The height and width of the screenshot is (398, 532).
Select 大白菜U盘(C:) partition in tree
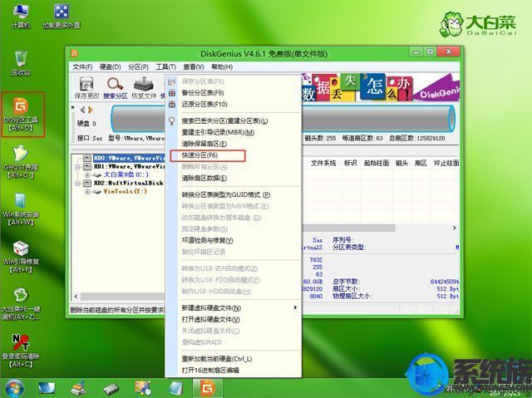pyautogui.click(x=126, y=175)
